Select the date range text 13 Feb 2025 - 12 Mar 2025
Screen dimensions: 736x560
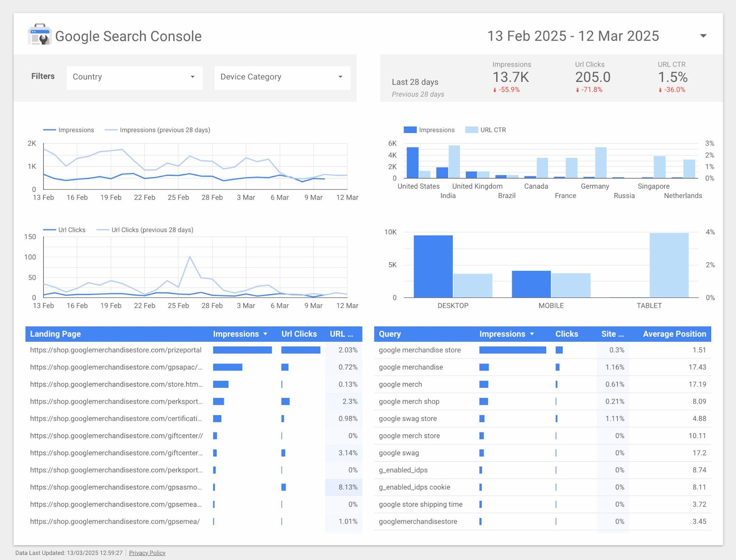pos(573,35)
